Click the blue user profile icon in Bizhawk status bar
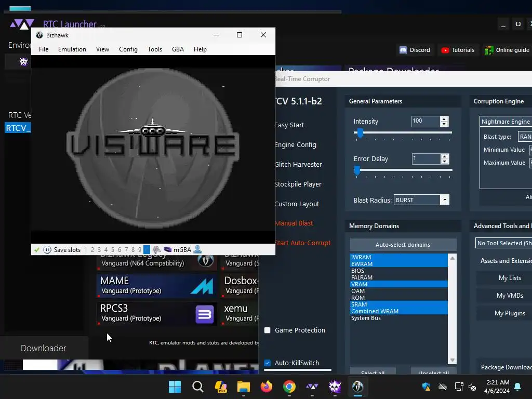Image resolution: width=532 pixels, height=399 pixels. coord(197,250)
